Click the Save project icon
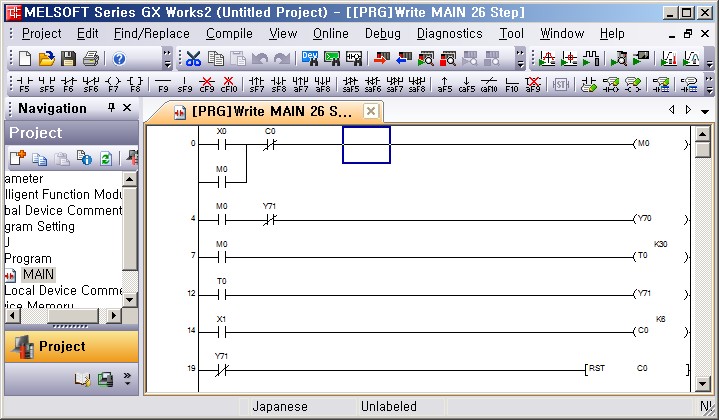This screenshot has width=719, height=420. point(67,59)
